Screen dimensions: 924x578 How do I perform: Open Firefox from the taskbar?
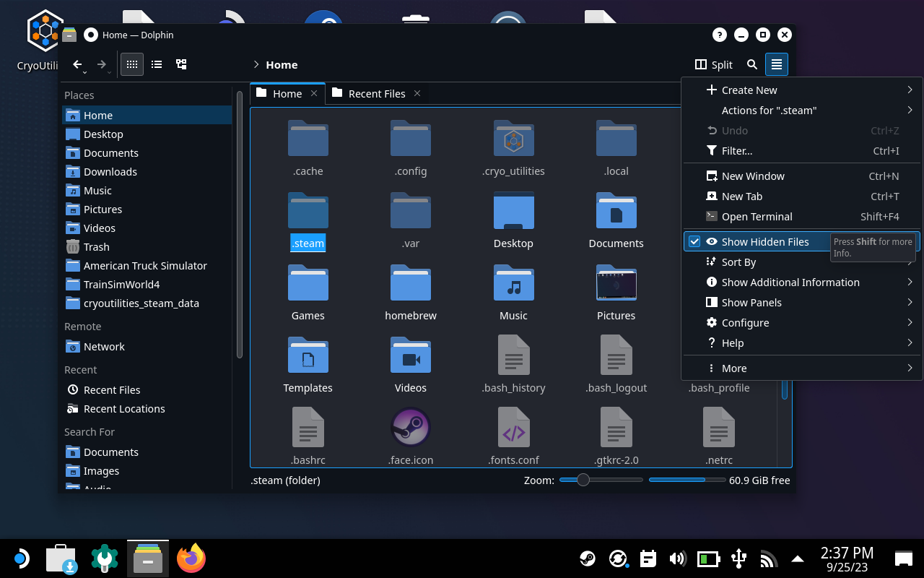pyautogui.click(x=191, y=558)
